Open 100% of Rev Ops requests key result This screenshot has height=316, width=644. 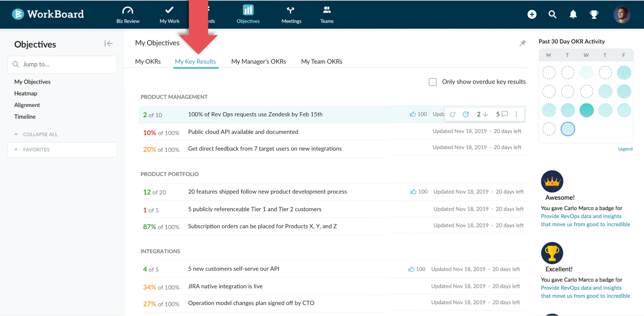(255, 114)
